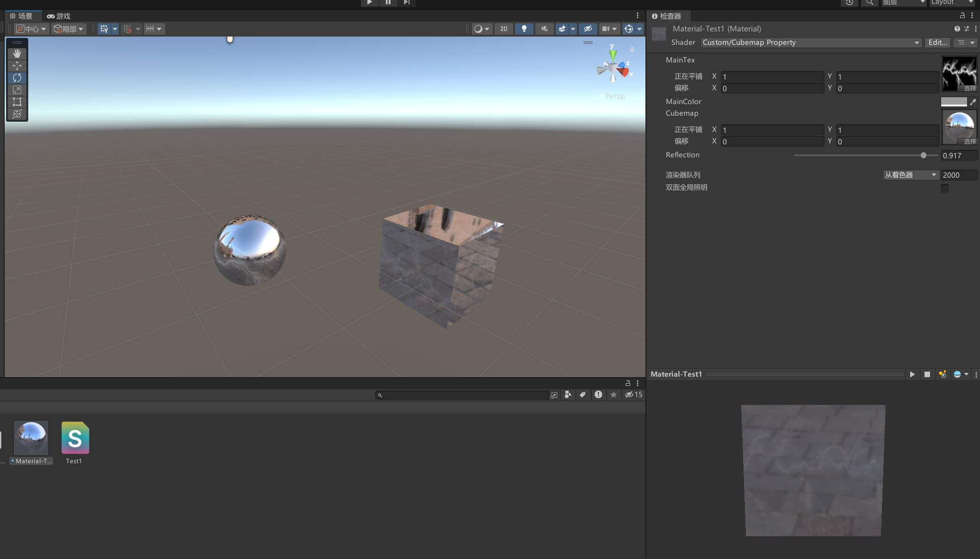The height and width of the screenshot is (559, 980).
Task: Switch to the 游戏 tab
Action: pos(59,16)
